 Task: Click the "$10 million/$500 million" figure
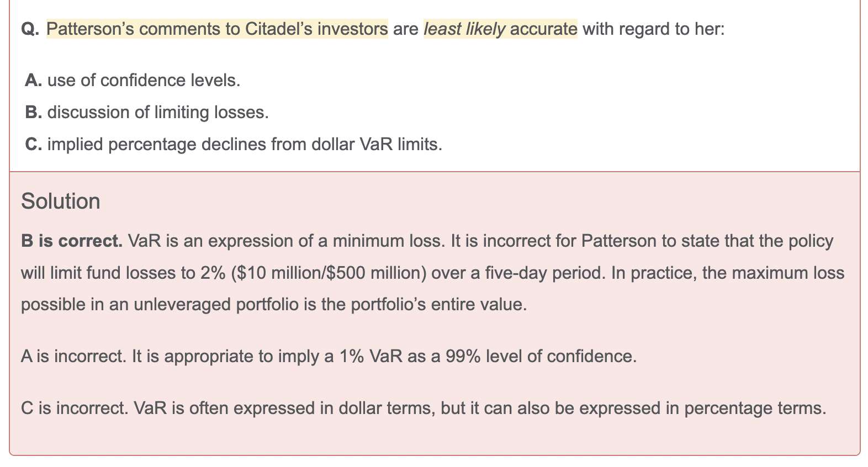(x=329, y=273)
